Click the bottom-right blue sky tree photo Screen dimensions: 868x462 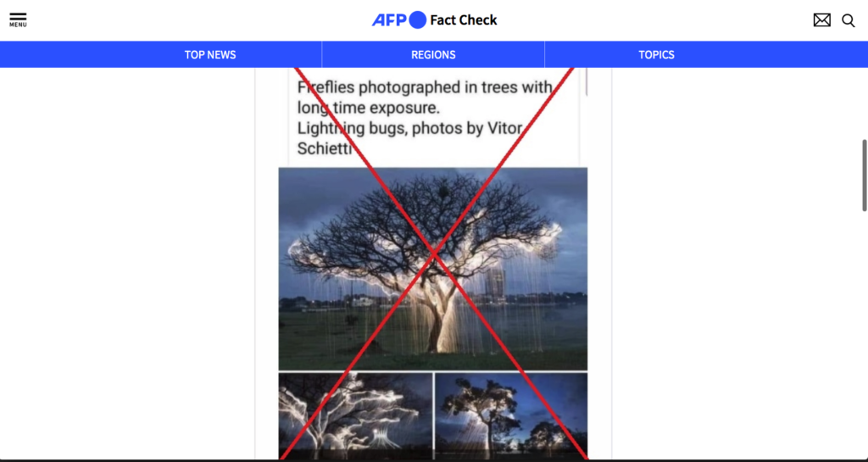tap(511, 416)
